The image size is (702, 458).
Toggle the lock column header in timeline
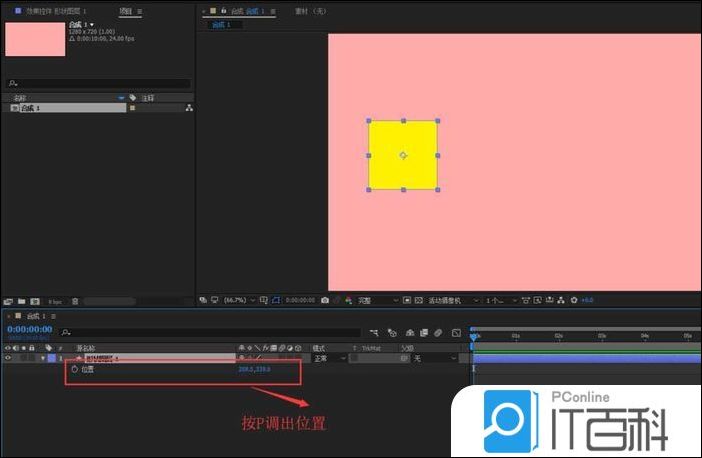(29, 348)
